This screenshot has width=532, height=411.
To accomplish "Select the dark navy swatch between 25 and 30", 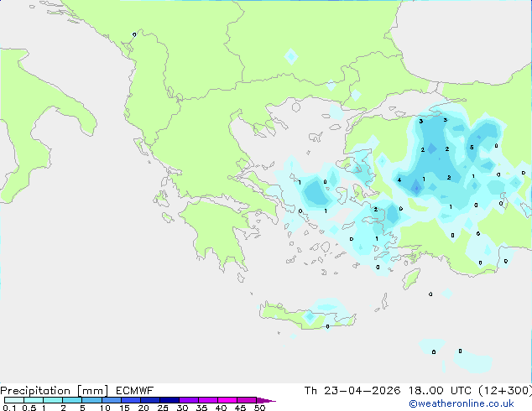I will (x=170, y=400).
